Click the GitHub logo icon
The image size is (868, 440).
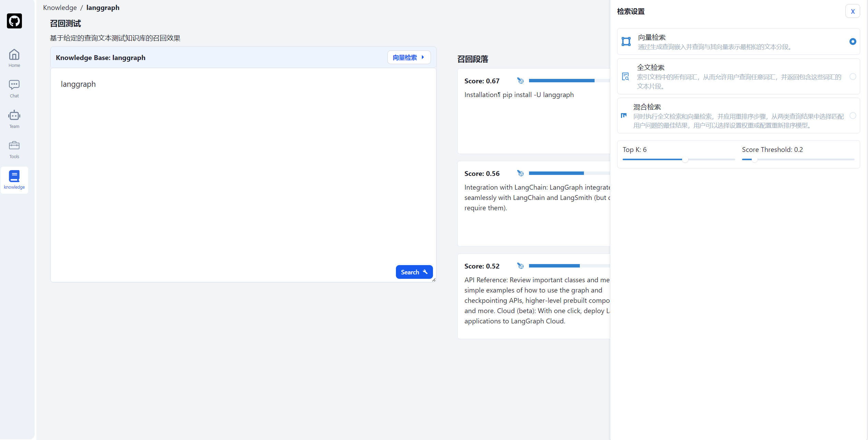click(x=14, y=21)
